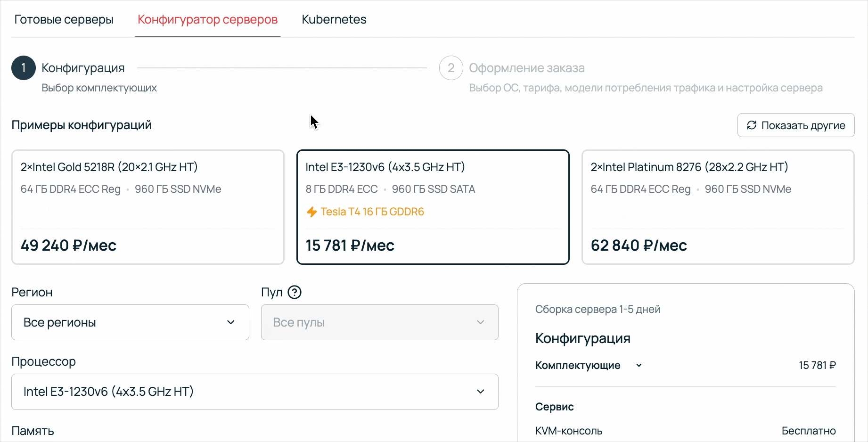Open the Все пулы dropdown

(379, 322)
